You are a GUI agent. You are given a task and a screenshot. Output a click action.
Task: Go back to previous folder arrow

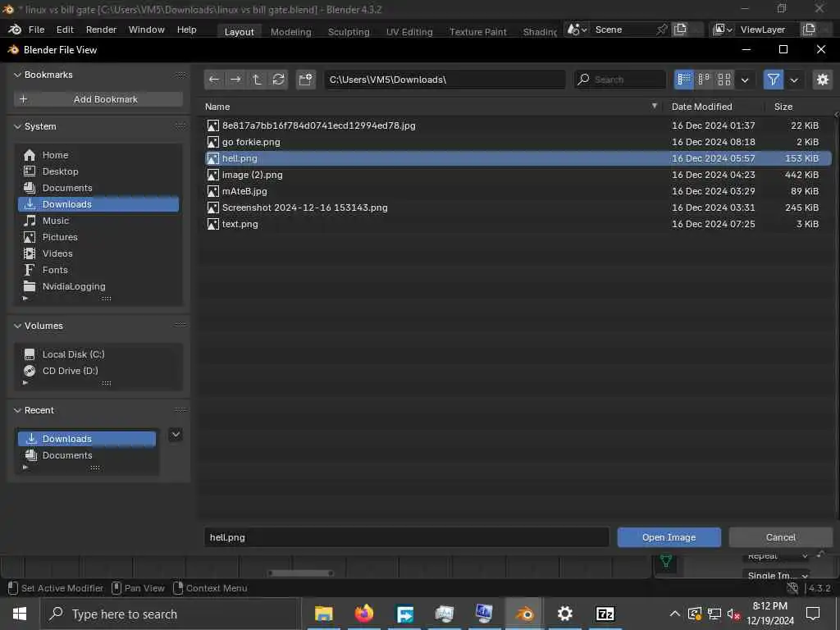coord(214,80)
